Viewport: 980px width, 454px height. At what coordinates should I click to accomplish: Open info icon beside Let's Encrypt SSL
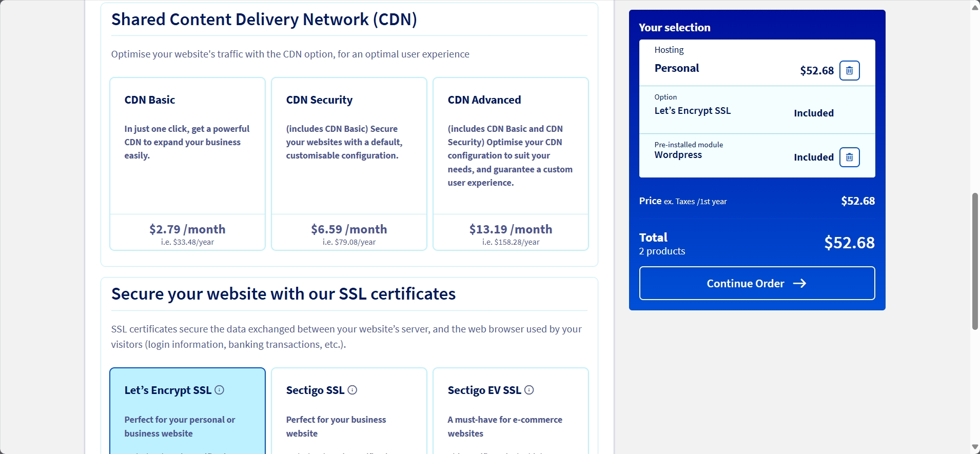point(220,390)
